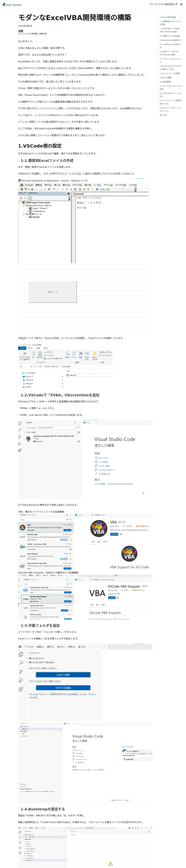Click article heading 1-3.作業フォルダを追加

[40, 625]
